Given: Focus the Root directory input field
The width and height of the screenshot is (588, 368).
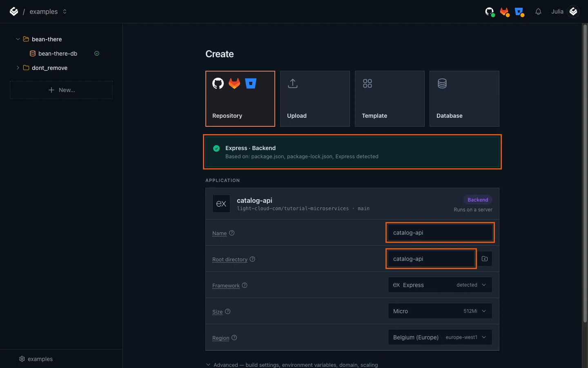Looking at the screenshot, I should pos(431,259).
